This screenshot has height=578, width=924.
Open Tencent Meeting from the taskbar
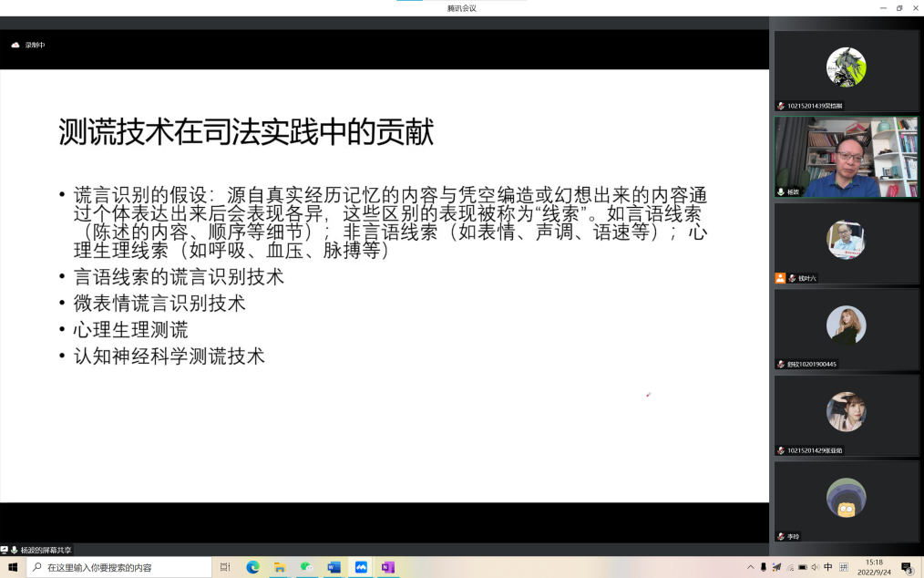point(361,567)
